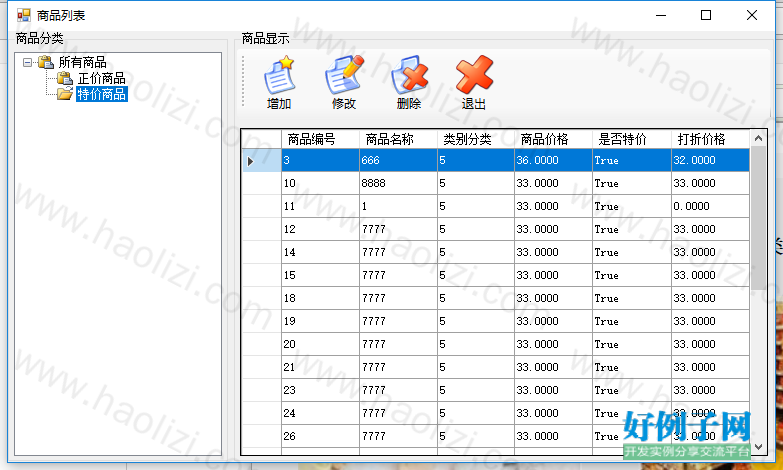Viewport: 783px width, 470px height.
Task: Click product number cell 26
Action: point(321,436)
